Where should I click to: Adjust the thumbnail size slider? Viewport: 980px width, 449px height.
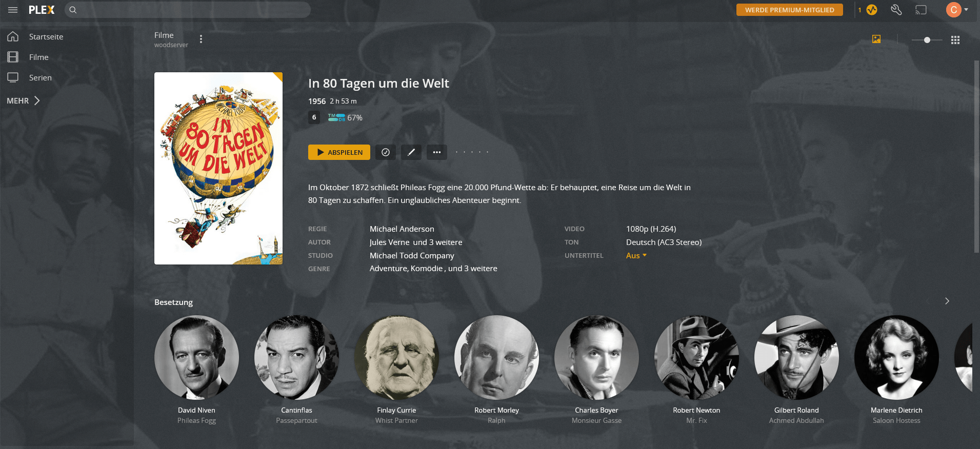coord(927,40)
